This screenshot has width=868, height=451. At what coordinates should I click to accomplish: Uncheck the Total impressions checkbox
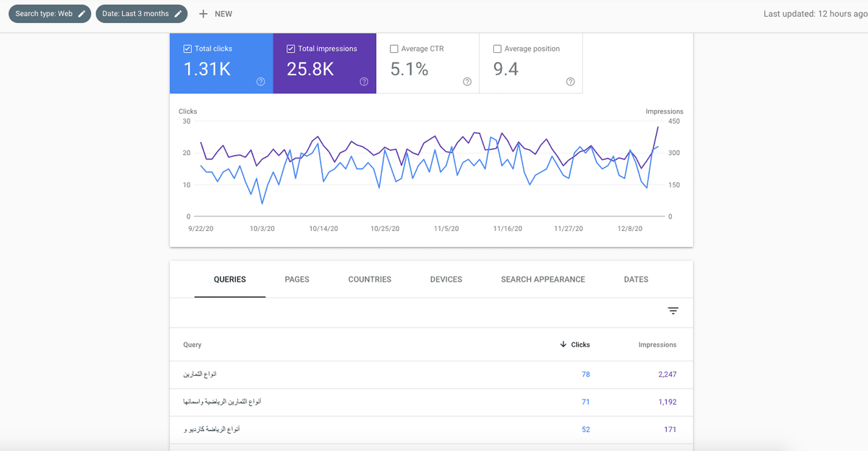(291, 49)
